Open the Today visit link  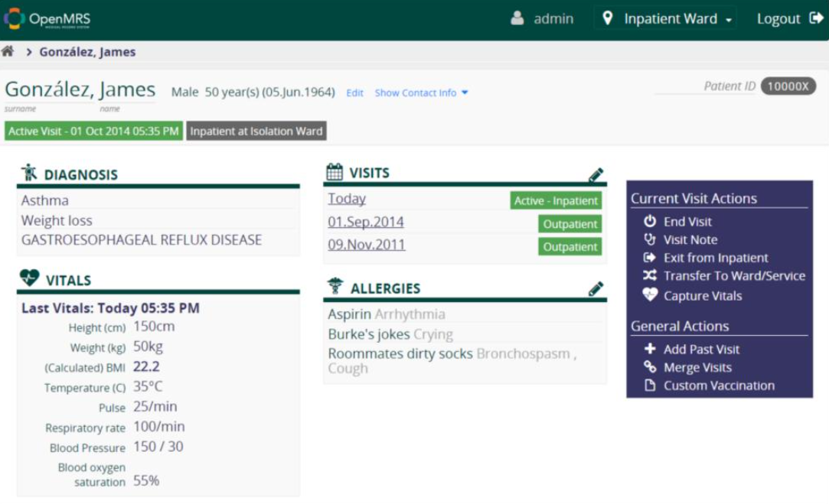coord(347,199)
